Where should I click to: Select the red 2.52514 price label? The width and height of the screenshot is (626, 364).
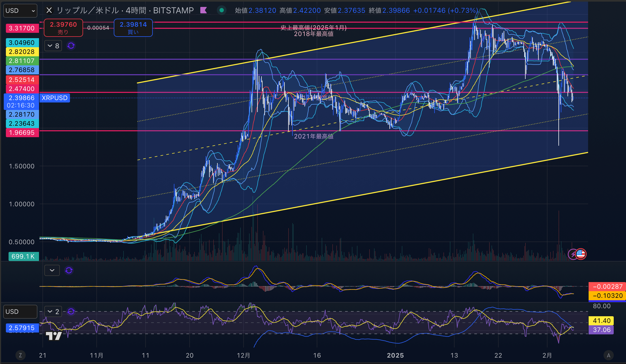(x=22, y=80)
